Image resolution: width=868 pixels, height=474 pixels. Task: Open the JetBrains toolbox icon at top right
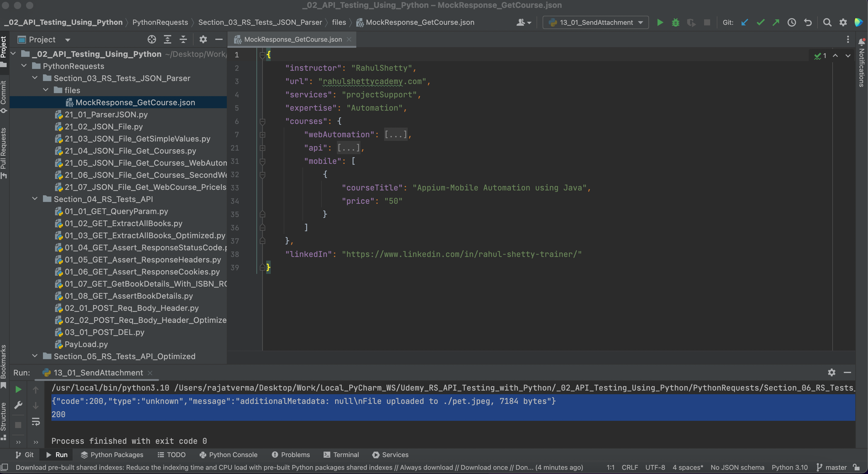coord(859,23)
